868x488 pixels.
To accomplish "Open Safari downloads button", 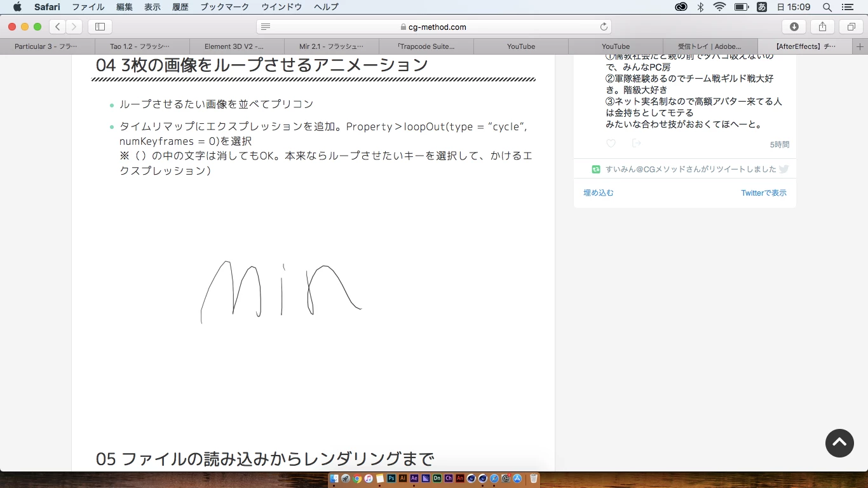I will pos(794,27).
